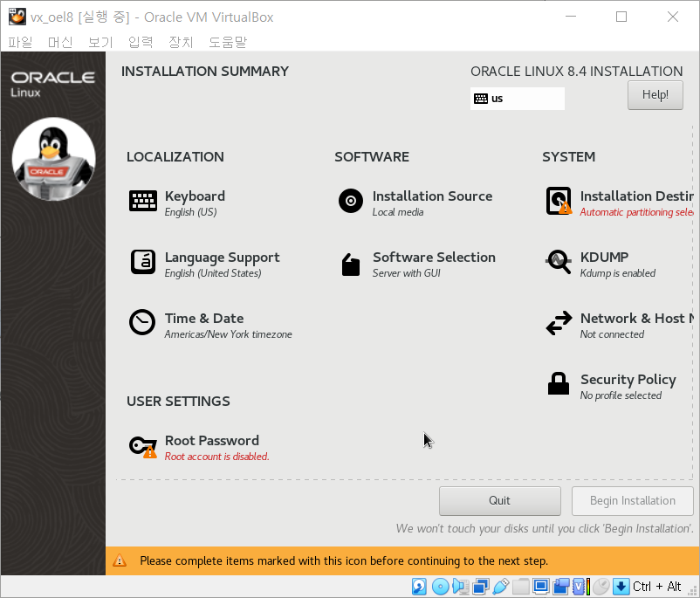This screenshot has width=700, height=598.
Task: Click the USB devices status icon
Action: tap(501, 587)
